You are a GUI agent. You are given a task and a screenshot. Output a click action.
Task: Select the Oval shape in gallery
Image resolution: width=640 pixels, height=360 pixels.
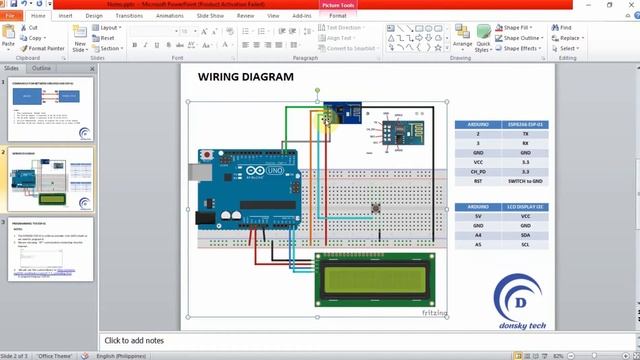[x=428, y=29]
